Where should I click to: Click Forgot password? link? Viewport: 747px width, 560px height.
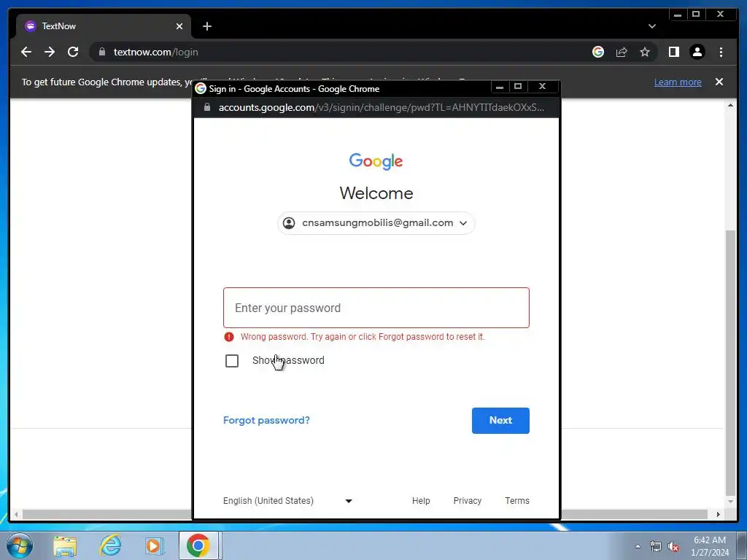click(266, 420)
